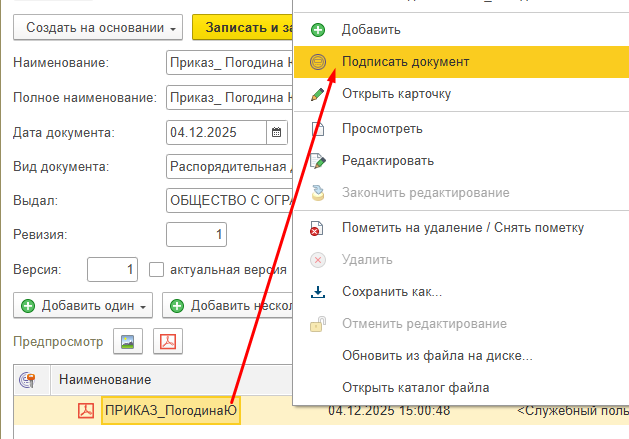This screenshot has width=629, height=439.
Task: Click the PDF preview icon next to Предпросмотр
Action: click(x=168, y=342)
